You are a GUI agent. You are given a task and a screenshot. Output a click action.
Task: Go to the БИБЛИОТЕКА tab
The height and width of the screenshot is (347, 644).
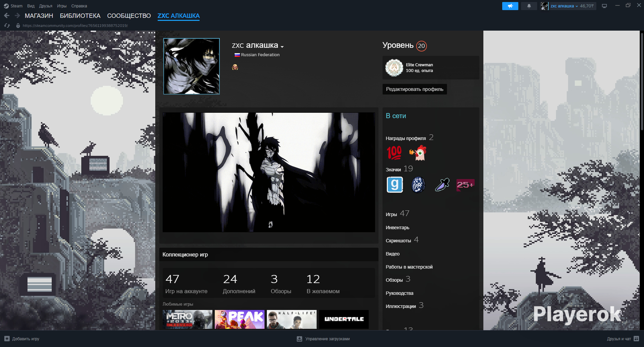(80, 16)
